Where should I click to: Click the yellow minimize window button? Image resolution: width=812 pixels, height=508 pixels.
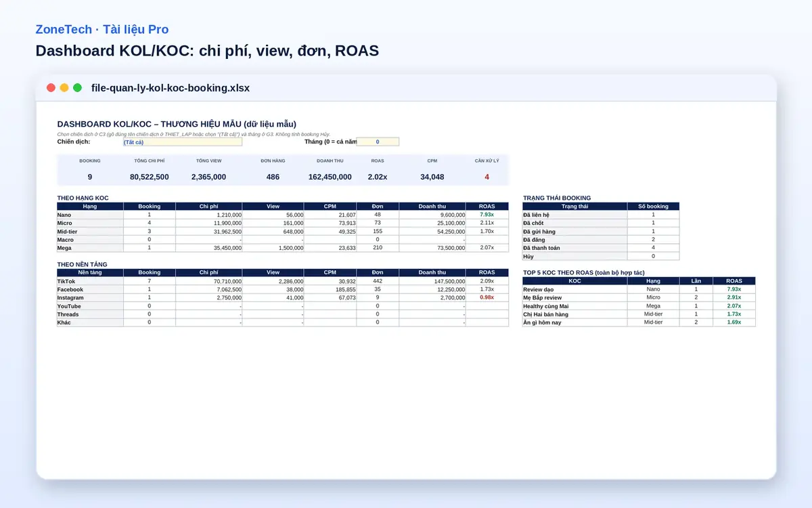[x=64, y=88]
